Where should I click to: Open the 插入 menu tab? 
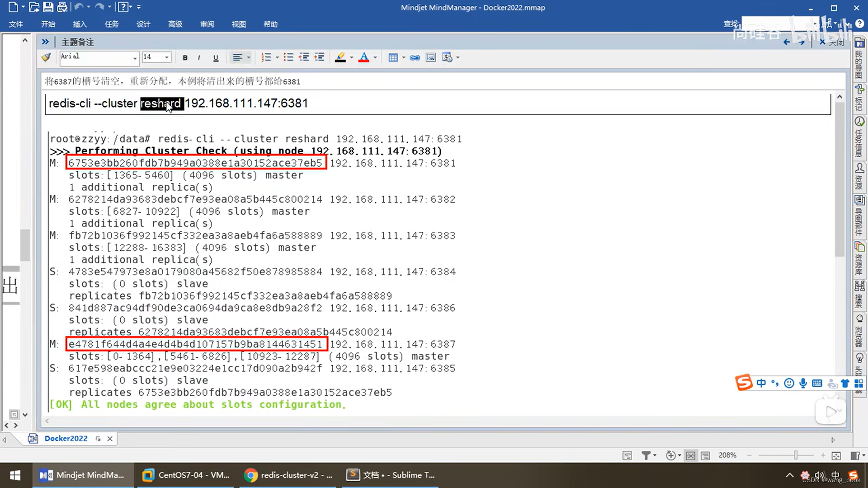point(80,24)
